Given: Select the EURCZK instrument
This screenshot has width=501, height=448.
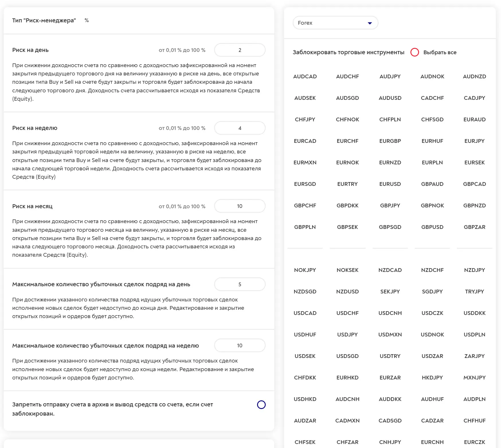Looking at the screenshot, I should 475,442.
